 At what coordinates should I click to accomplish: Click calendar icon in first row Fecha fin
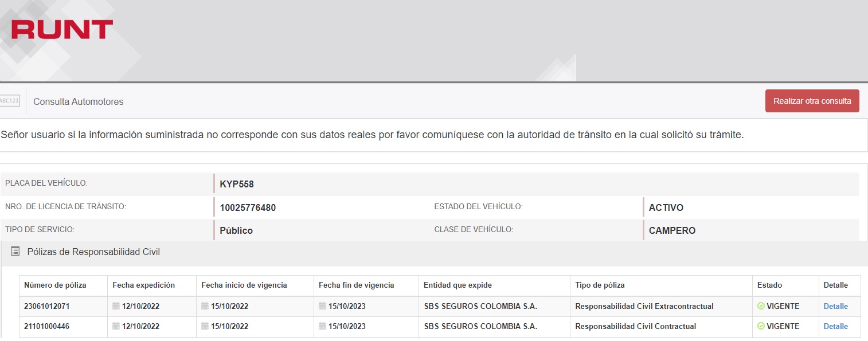[323, 306]
